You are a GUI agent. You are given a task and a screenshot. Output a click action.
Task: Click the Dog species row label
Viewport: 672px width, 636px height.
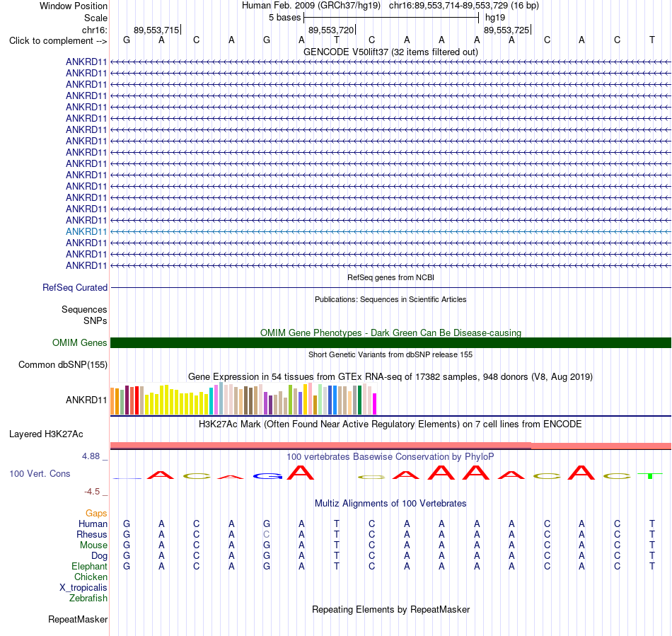99,556
